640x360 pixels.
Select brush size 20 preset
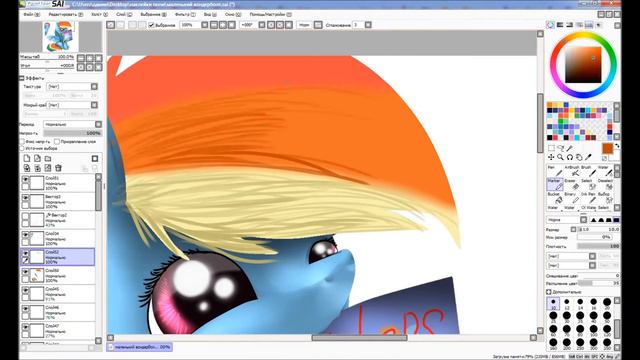pos(607,303)
